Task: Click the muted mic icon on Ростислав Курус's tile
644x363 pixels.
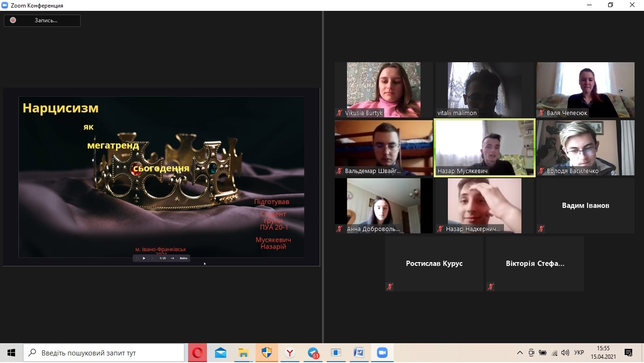Action: point(390,287)
